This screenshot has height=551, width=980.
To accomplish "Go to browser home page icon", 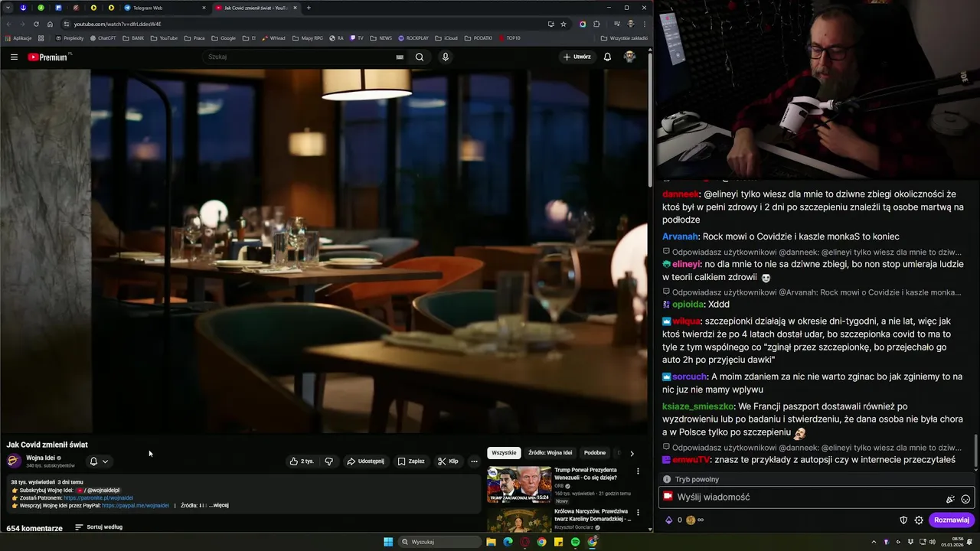I will click(x=51, y=24).
